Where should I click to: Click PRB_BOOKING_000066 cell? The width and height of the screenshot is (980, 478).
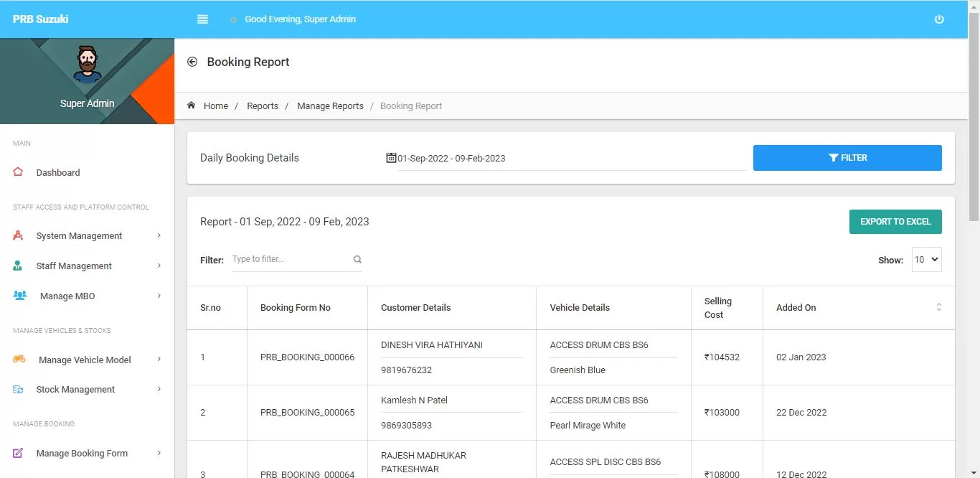pyautogui.click(x=307, y=357)
